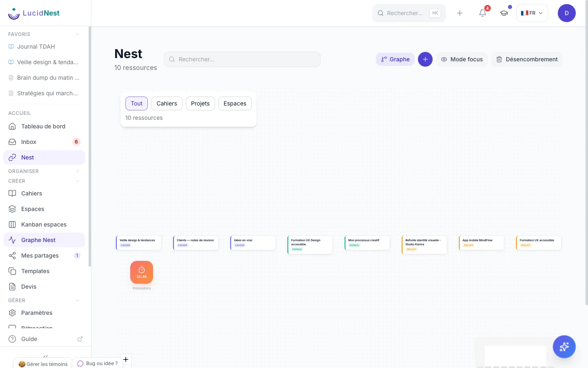
Task: Click the graph zoom-in plus button
Action: 126,359
